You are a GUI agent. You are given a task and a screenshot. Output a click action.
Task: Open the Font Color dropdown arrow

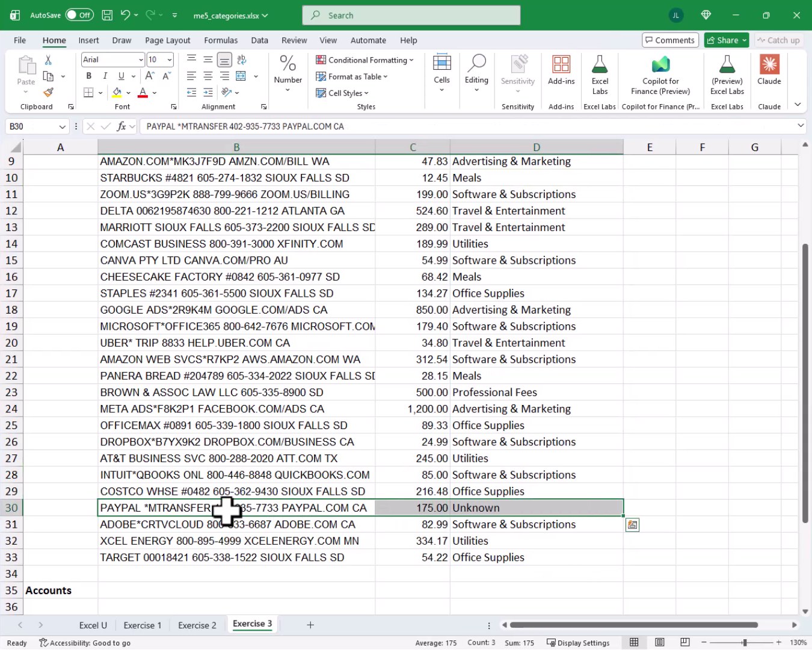coord(155,93)
